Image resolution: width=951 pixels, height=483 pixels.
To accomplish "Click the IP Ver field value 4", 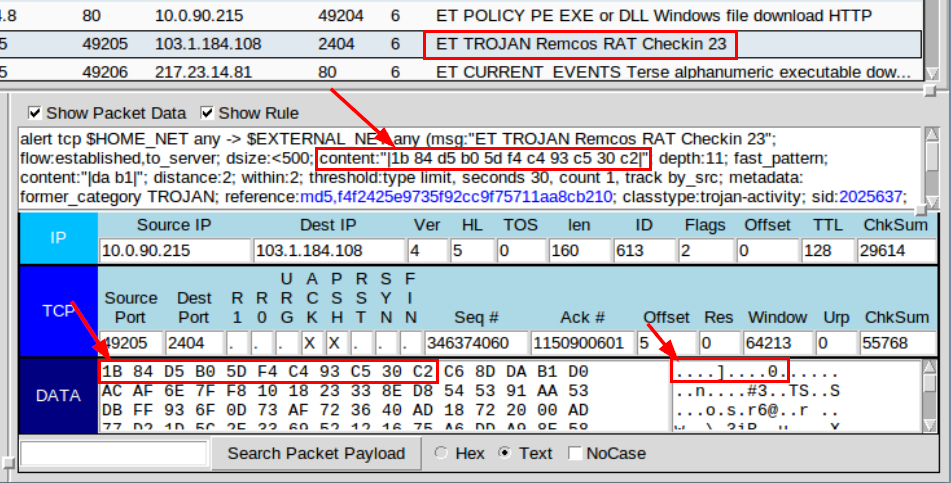I will tap(427, 251).
